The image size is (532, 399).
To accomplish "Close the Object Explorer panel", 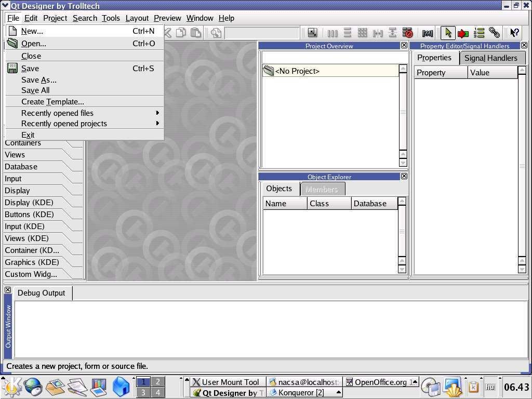I will (x=404, y=176).
